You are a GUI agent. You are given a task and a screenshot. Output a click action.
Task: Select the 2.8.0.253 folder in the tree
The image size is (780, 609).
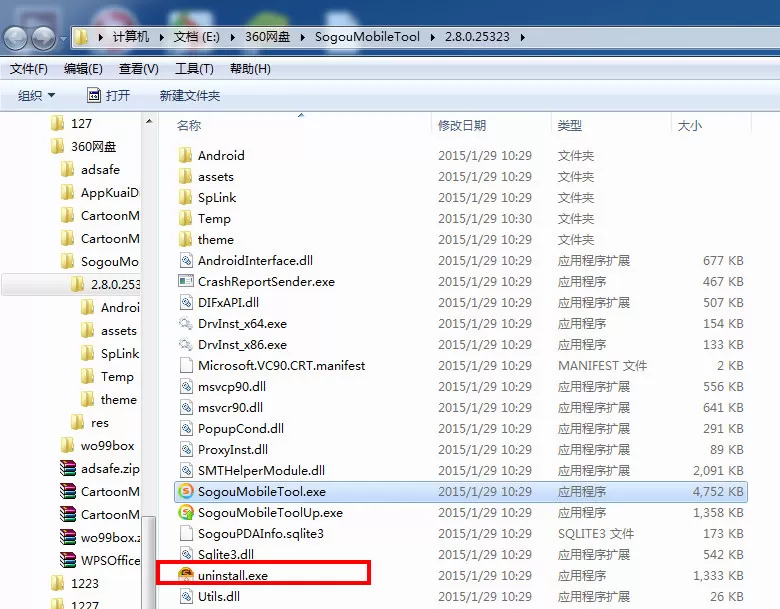click(x=72, y=284)
